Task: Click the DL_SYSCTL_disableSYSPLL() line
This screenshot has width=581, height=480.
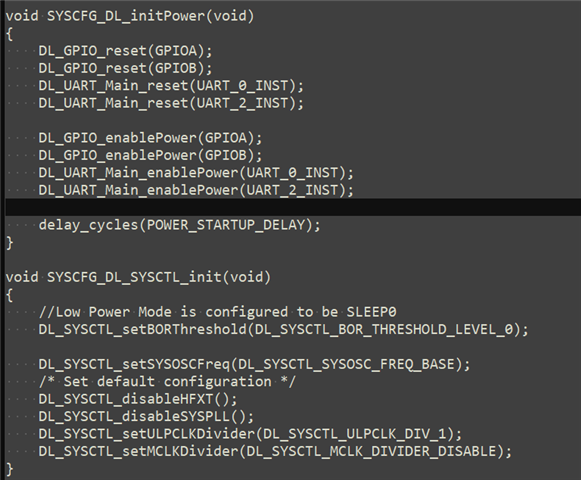Action: pyautogui.click(x=146, y=417)
